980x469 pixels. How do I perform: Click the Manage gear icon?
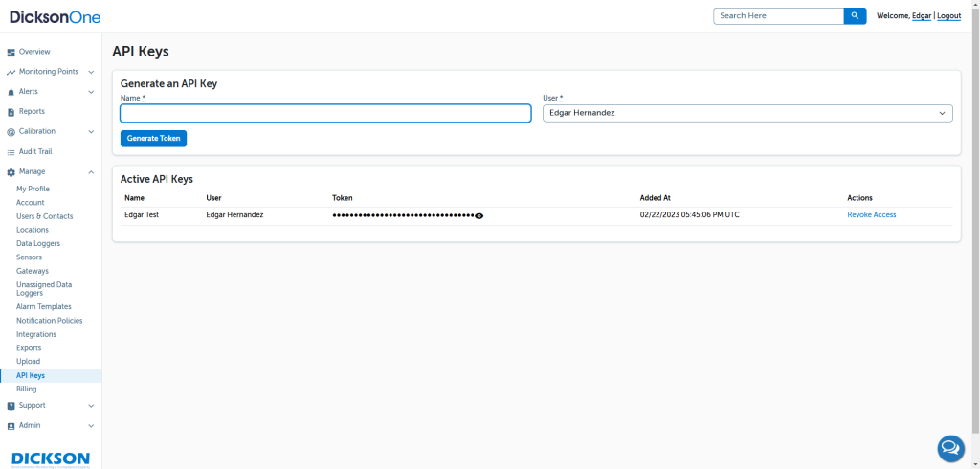coord(11,172)
